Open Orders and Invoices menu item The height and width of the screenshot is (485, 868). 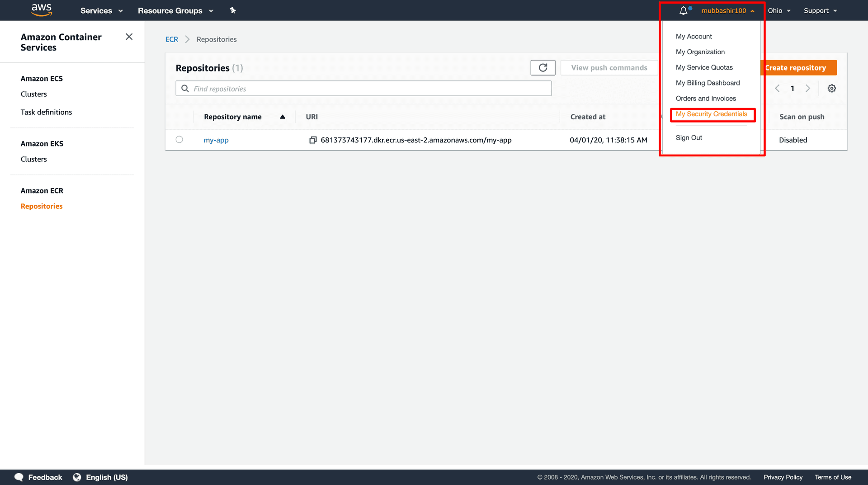[x=706, y=99]
